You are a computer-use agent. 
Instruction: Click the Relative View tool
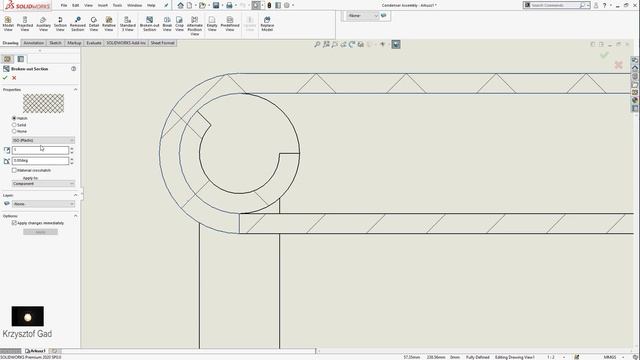pos(109,24)
